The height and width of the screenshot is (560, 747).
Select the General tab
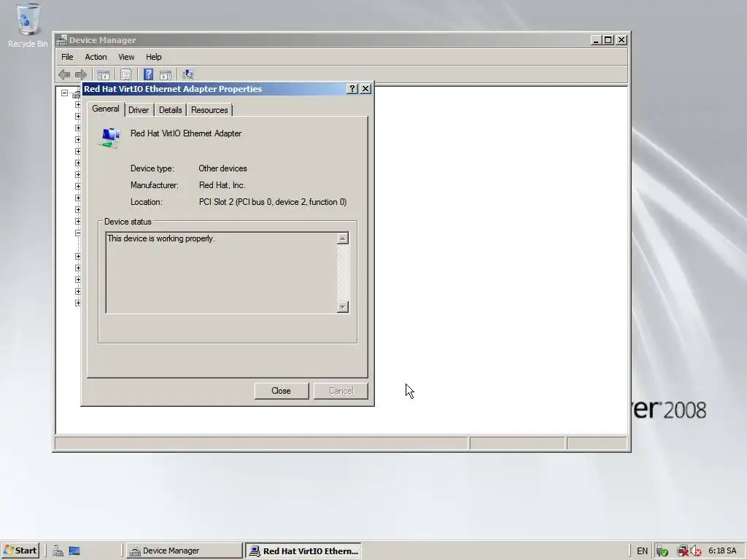106,109
